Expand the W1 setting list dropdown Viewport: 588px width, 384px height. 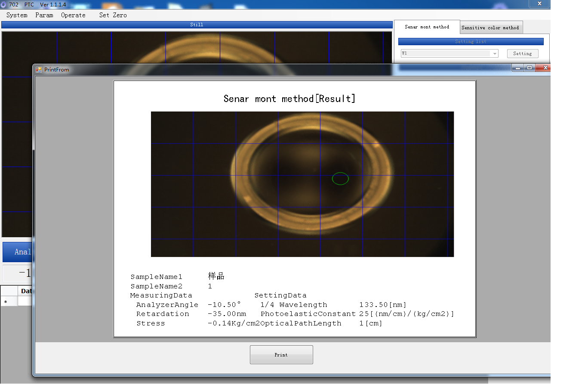(495, 54)
